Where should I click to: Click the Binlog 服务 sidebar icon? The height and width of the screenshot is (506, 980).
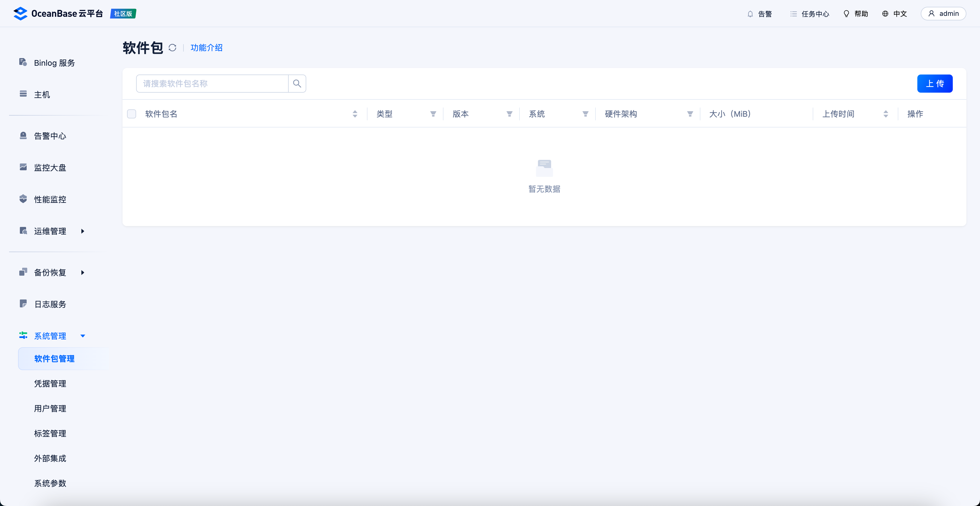(x=23, y=62)
